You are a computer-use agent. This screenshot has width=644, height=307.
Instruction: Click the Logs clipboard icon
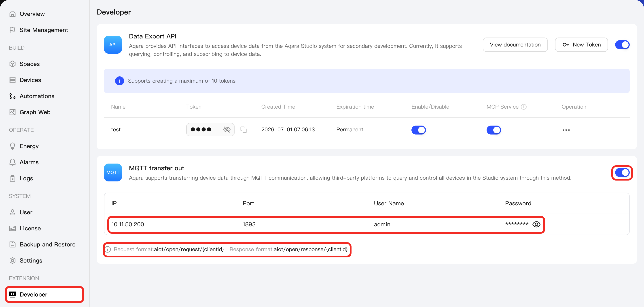13,178
